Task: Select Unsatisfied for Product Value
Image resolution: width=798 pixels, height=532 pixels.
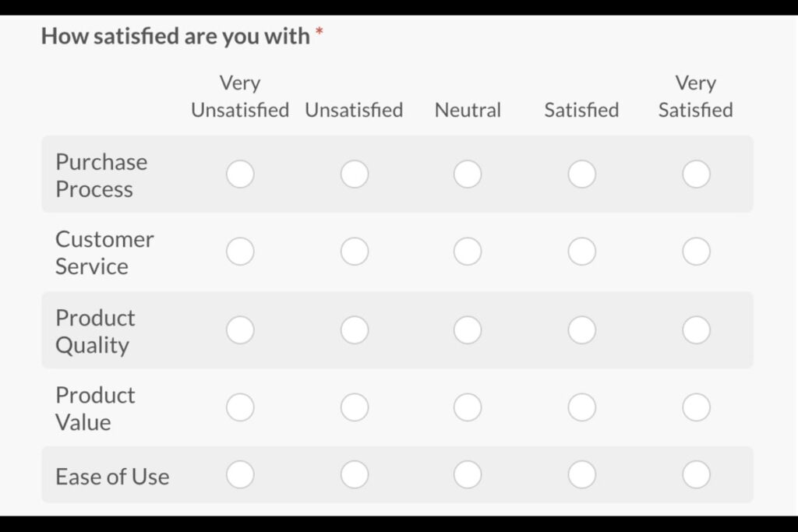Action: [x=355, y=407]
